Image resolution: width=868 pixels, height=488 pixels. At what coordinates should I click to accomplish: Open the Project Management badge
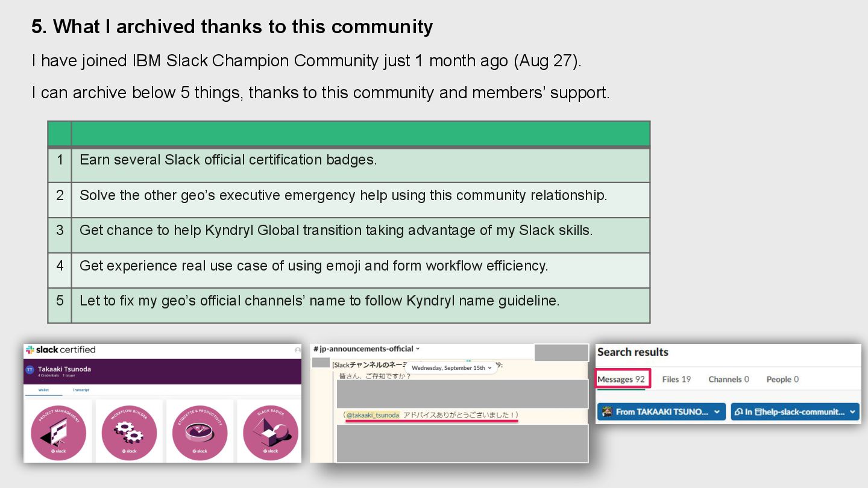click(x=58, y=433)
